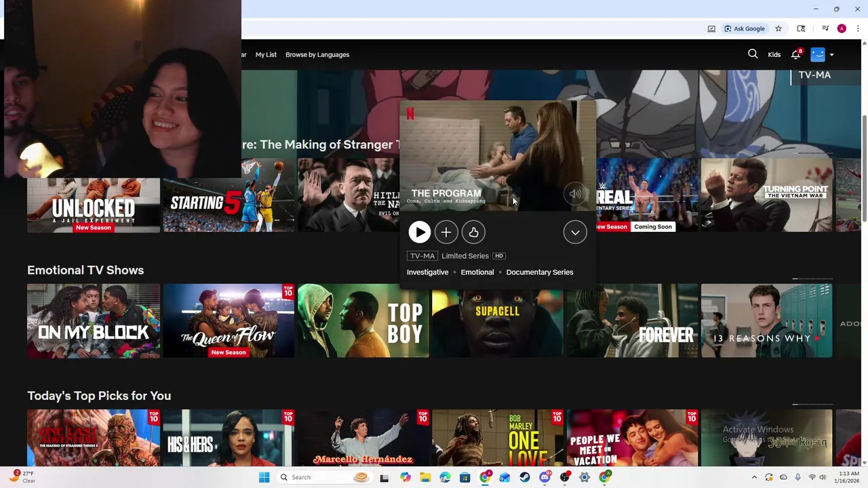Open Microsoft Store from the taskbar
The height and width of the screenshot is (488, 868).
tap(465, 477)
